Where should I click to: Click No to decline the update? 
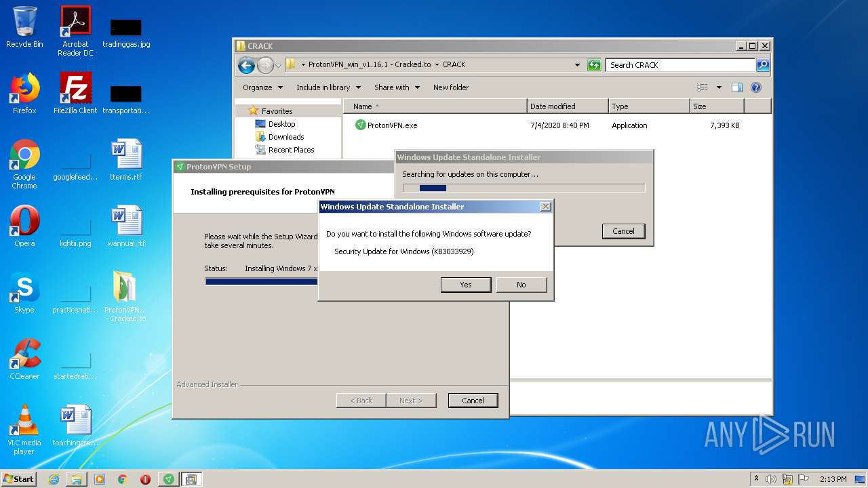click(x=521, y=285)
